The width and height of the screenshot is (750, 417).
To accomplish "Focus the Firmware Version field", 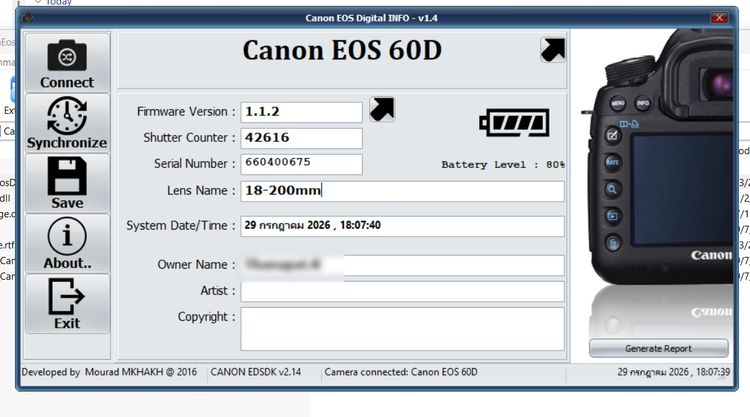I will click(301, 112).
